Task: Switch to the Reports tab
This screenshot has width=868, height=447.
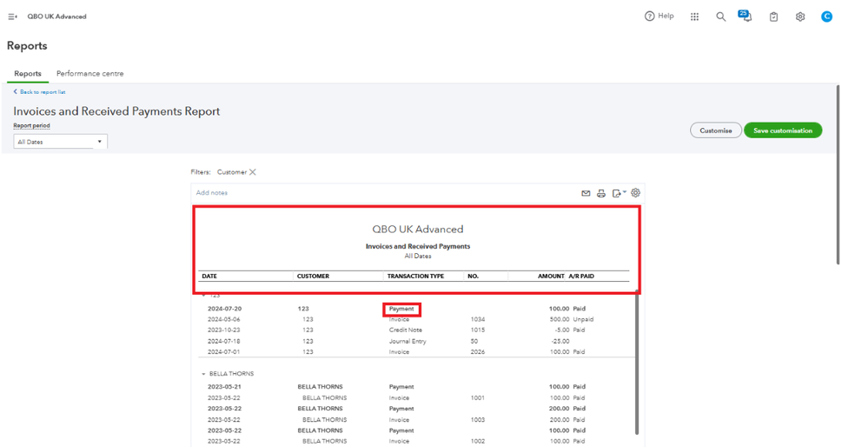Action: [28, 74]
